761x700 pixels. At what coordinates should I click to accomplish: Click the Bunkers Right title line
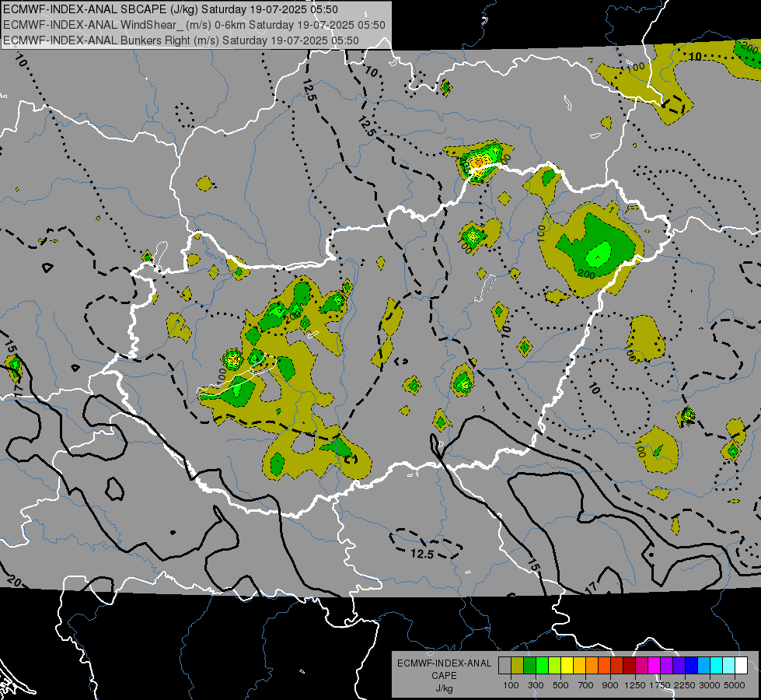[181, 40]
